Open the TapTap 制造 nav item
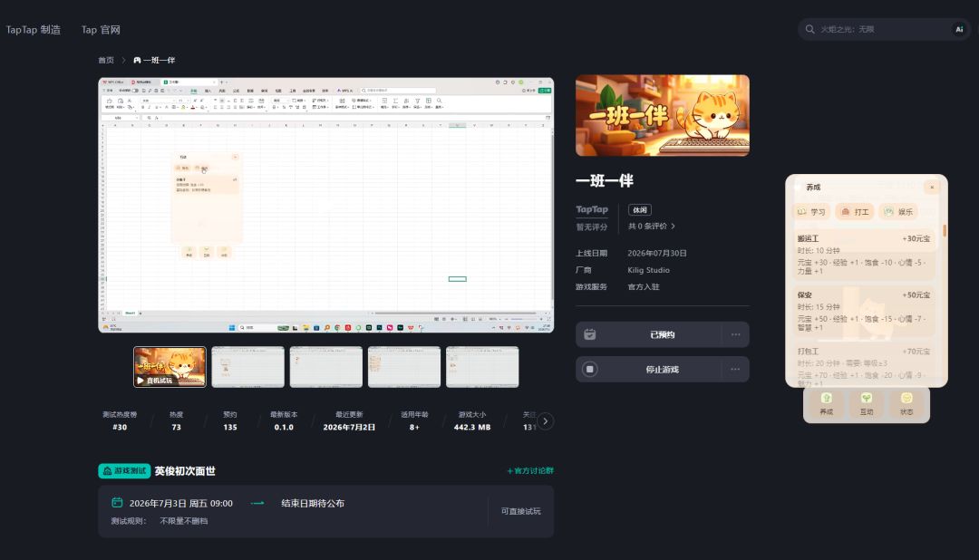 34,29
